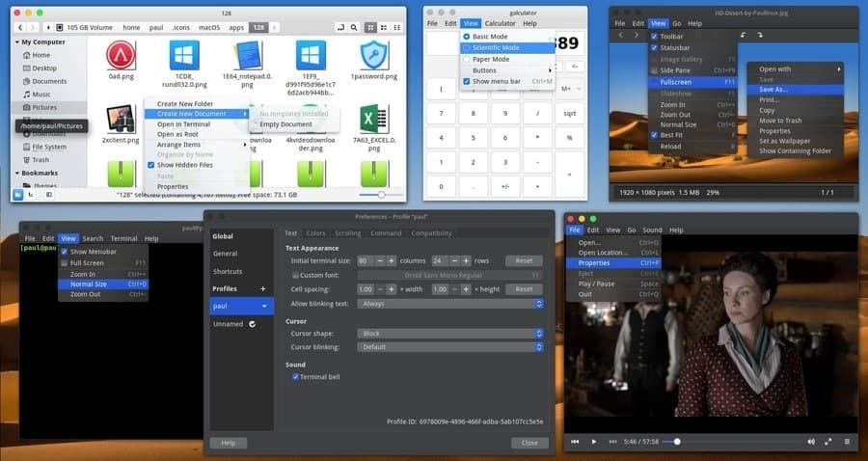Screen dimensions: 868x461
Task: Toggle location entry icon in file manager toolbar
Action: tap(341, 27)
